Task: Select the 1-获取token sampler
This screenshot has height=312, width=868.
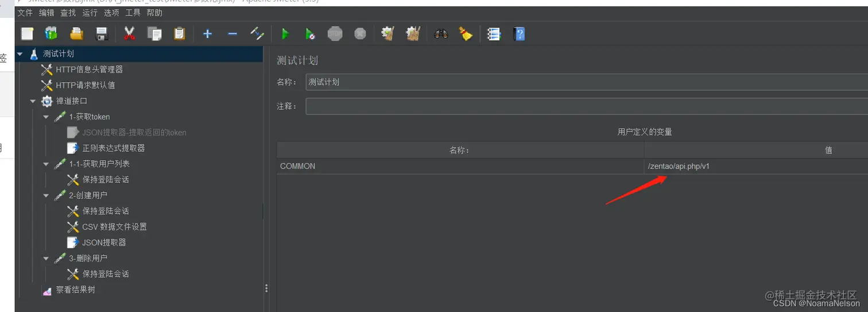Action: coord(89,117)
